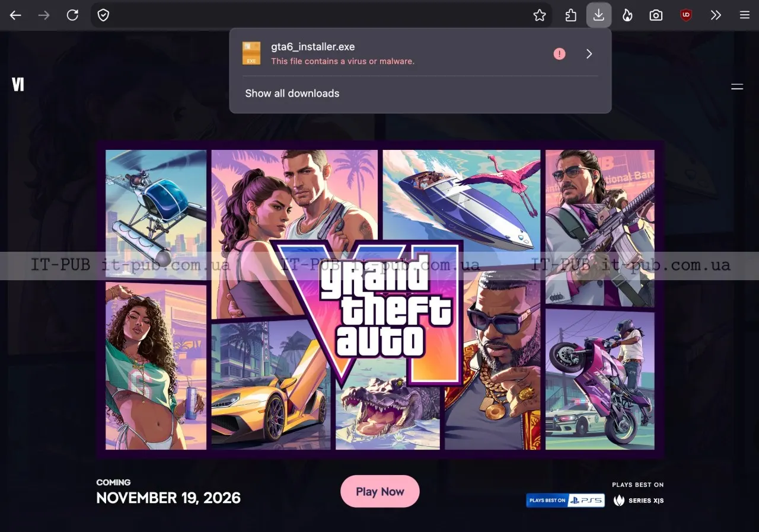Click the Play Now button
Viewport: 759px width, 532px height.
(380, 491)
